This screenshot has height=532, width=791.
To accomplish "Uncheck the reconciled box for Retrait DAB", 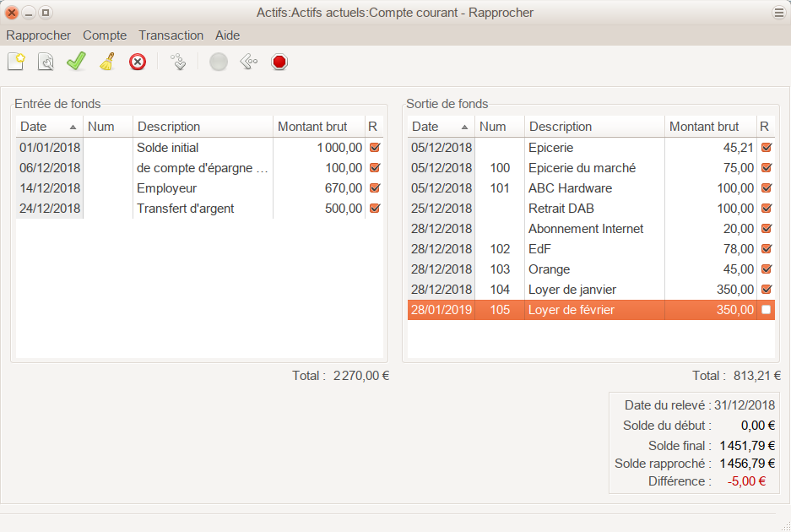I will [766, 209].
